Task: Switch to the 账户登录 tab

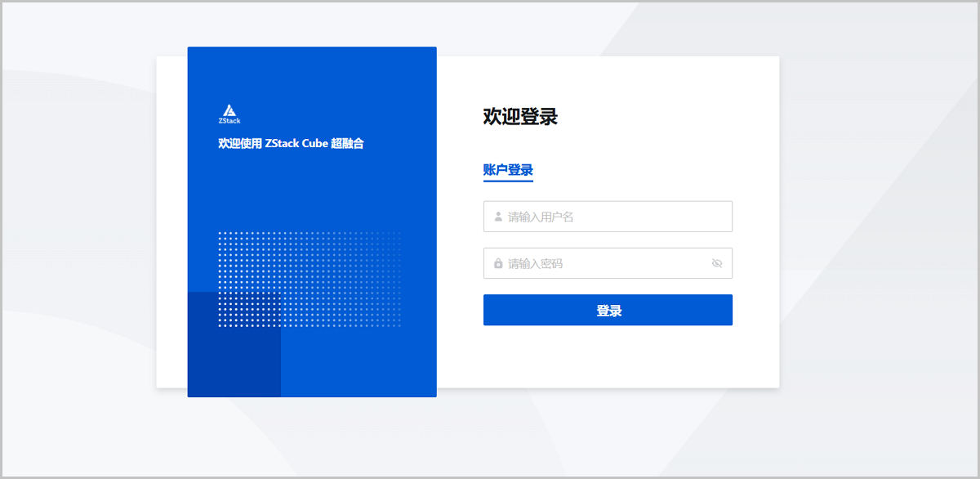Action: (508, 170)
